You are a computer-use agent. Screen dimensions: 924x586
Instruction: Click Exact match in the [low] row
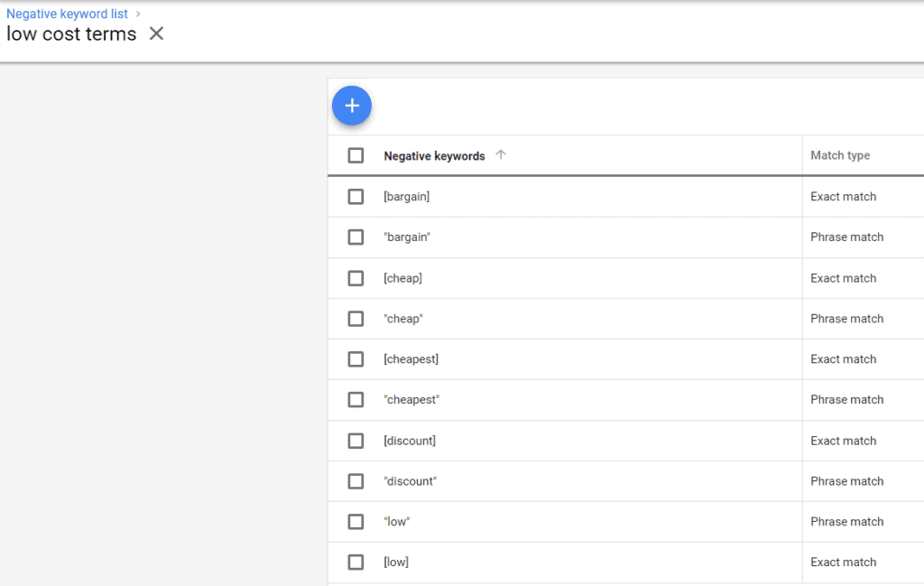[843, 563]
